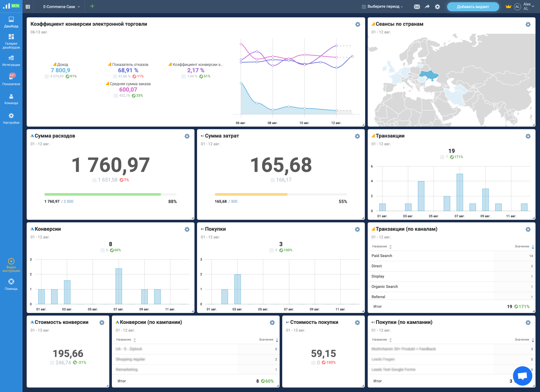Viewport: 540px width, 392px height.
Task: Click the plus icon to add dashboard
Action: tap(92, 6)
